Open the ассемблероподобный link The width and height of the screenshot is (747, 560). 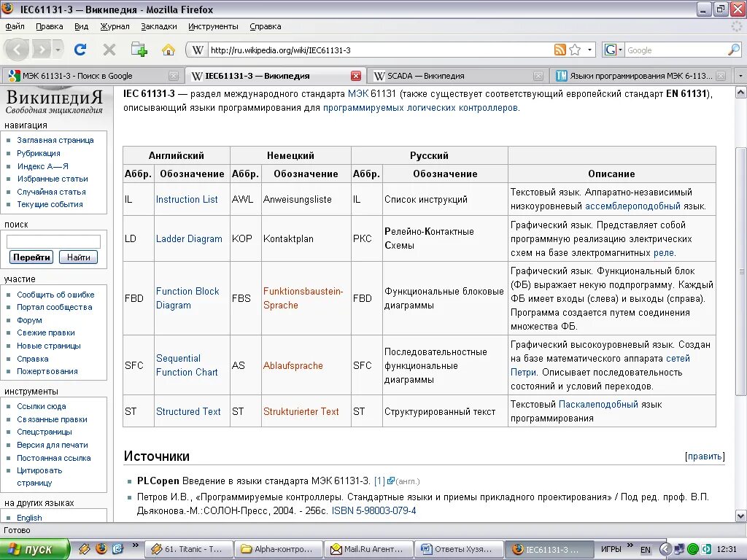632,206
